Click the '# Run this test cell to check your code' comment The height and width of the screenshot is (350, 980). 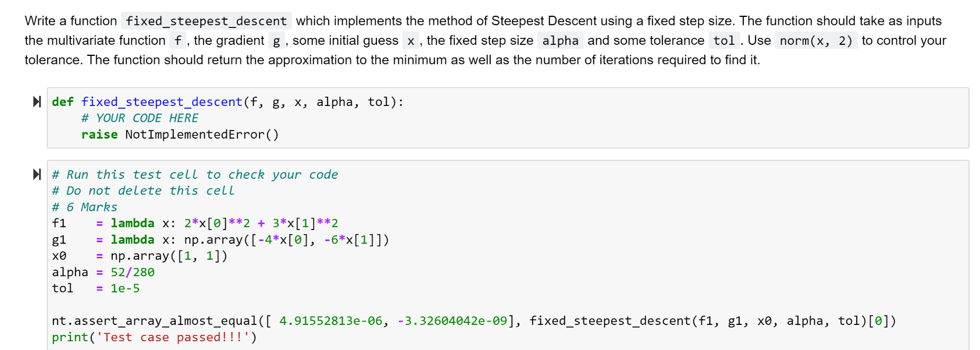[195, 175]
